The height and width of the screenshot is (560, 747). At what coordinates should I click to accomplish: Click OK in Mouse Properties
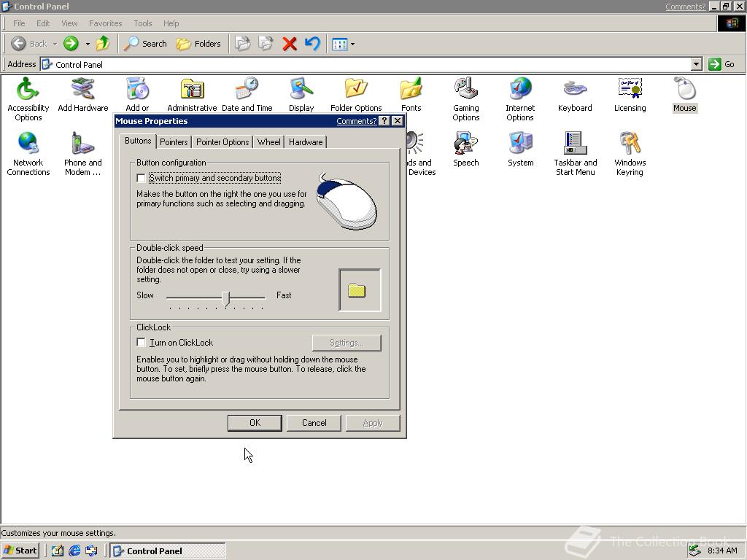[255, 423]
